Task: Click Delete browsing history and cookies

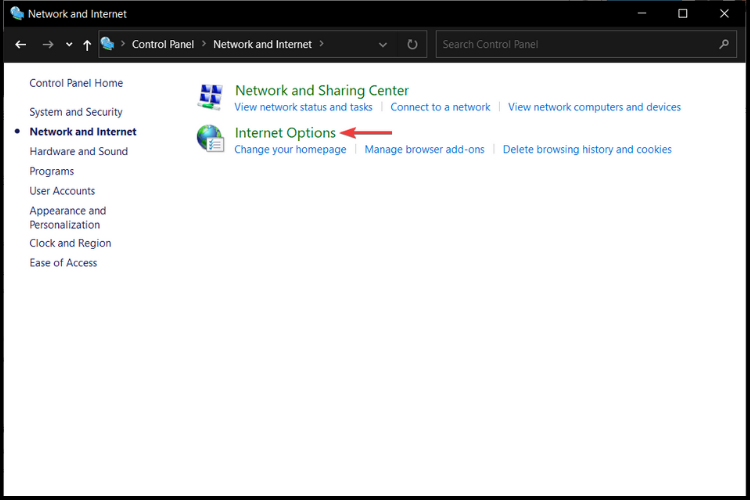Action: coord(587,149)
